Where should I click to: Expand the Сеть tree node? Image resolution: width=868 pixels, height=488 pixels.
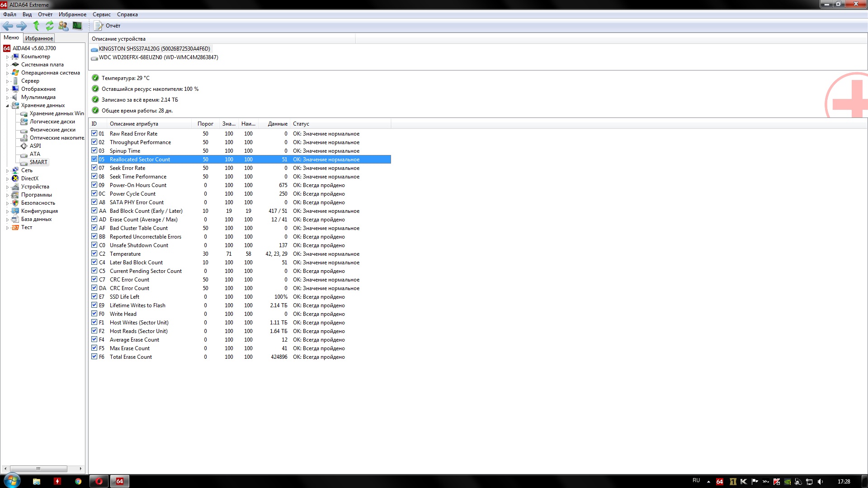point(7,171)
